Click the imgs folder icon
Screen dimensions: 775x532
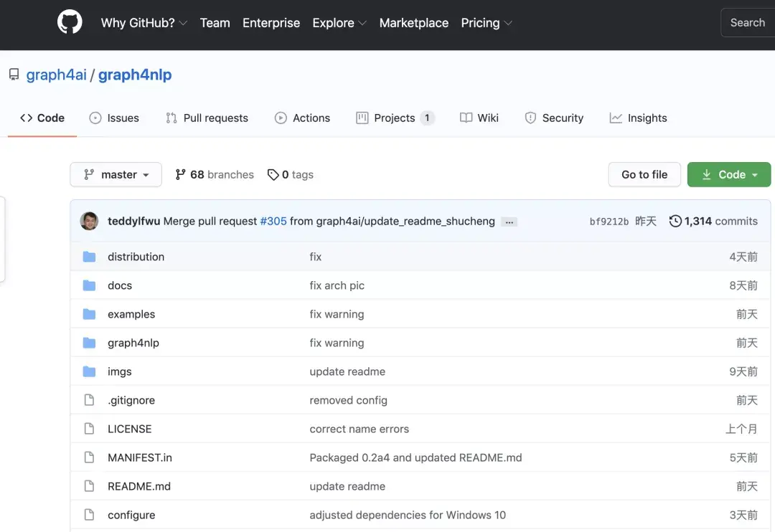click(x=89, y=371)
